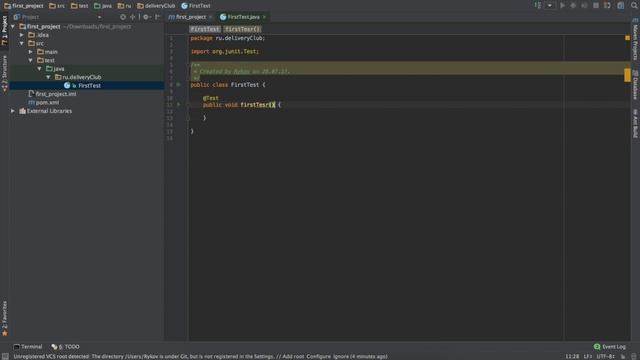Toggle the Structure tool window
This screenshot has height=360, width=640.
click(x=4, y=73)
